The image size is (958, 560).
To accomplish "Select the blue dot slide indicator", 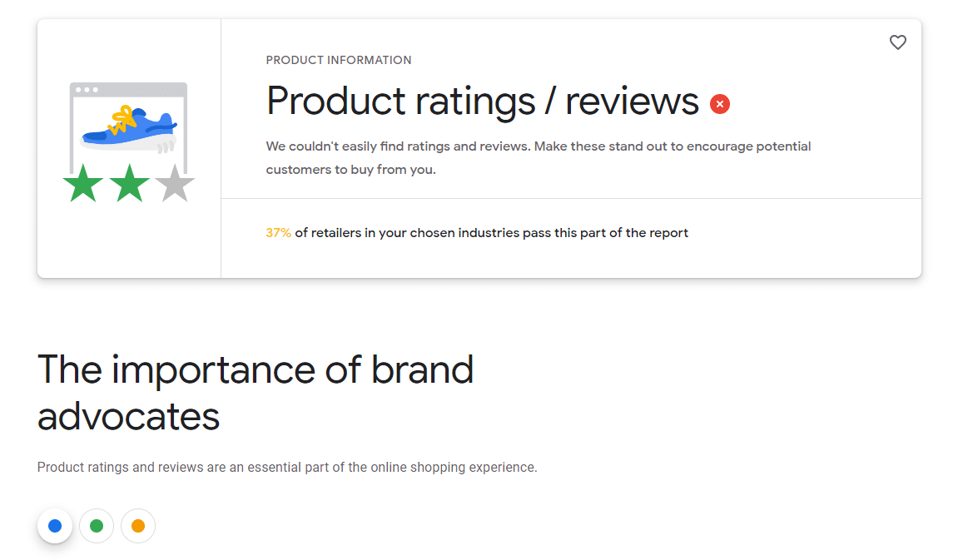I will coord(55,526).
